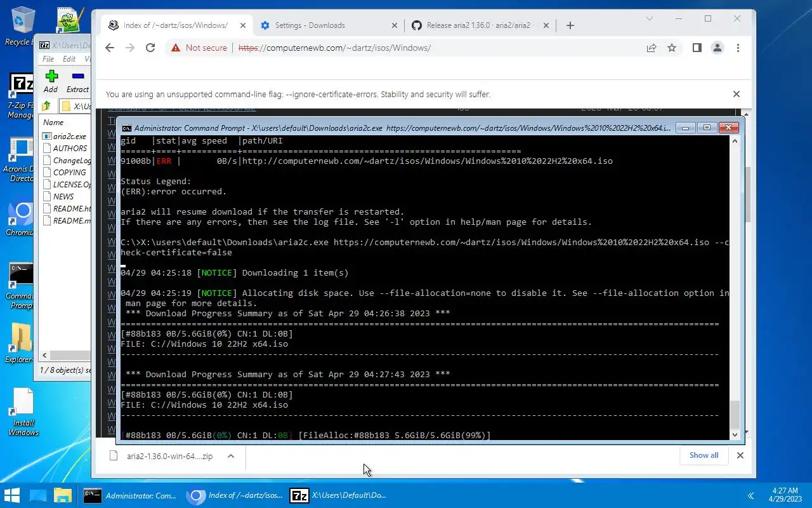
Task: Open the 7-Zip File Manager desktop icon
Action: pos(20,95)
